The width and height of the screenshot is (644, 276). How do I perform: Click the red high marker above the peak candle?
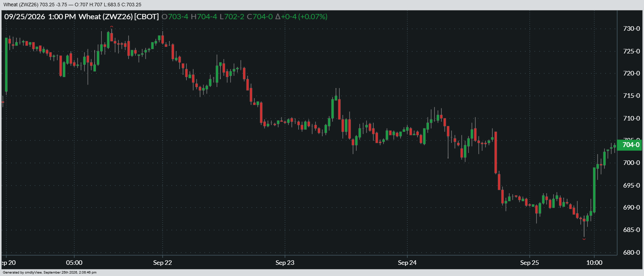[111, 27]
